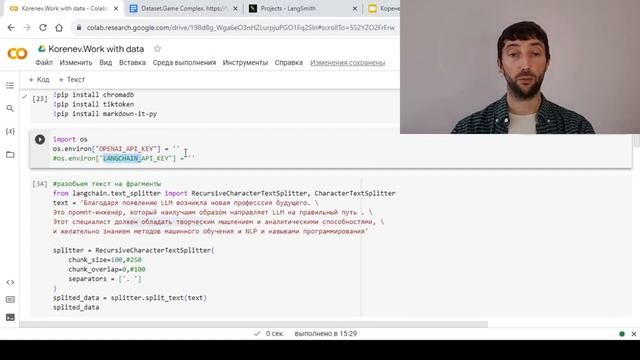Image resolution: width=640 pixels, height=360 pixels.
Task: Close the Korenev.Work with data tab
Action: 116,8
